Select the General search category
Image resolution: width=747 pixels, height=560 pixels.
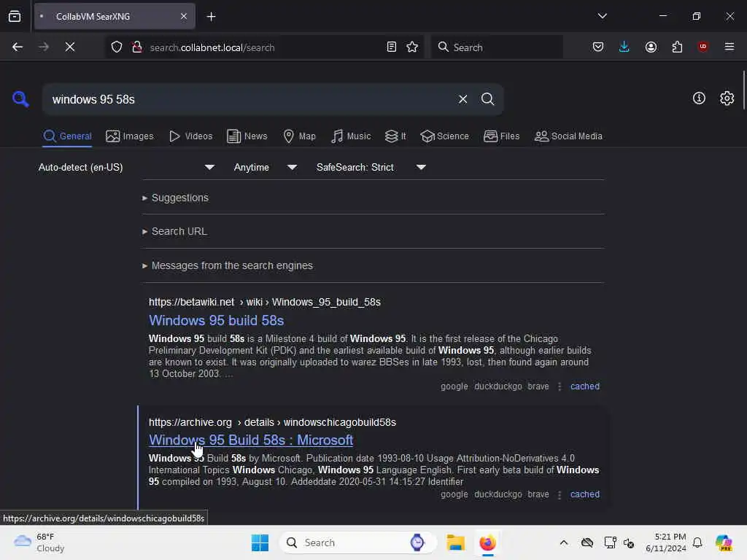[67, 136]
